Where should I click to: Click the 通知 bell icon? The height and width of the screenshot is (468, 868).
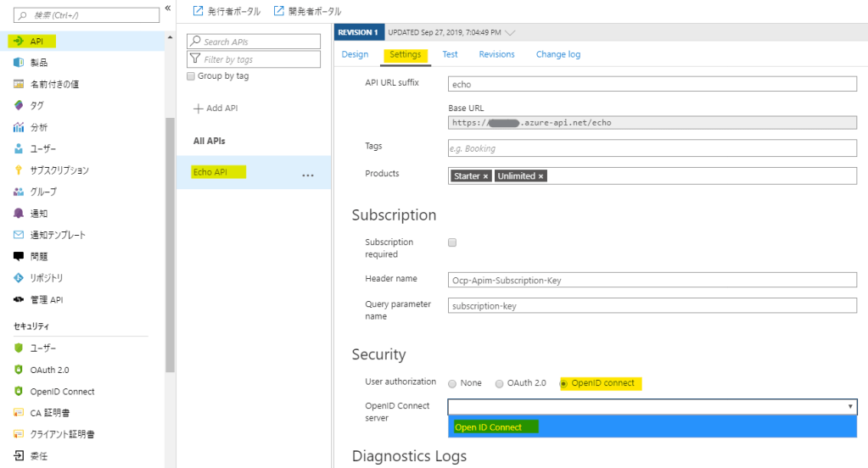(x=18, y=214)
